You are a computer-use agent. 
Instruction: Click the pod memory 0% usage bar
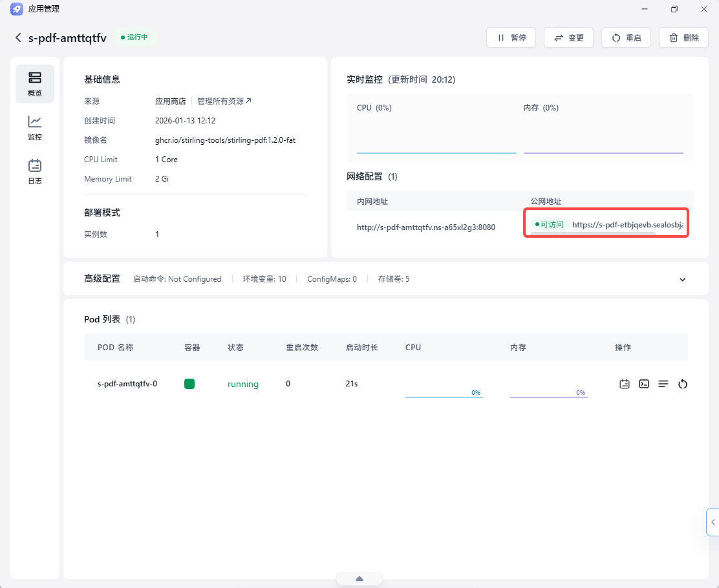549,394
